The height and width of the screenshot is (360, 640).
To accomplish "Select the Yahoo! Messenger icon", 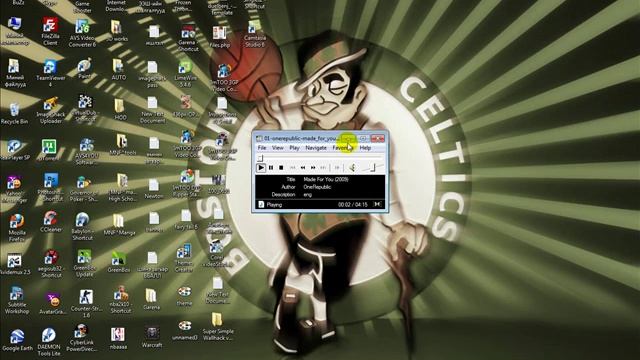I will (15, 190).
